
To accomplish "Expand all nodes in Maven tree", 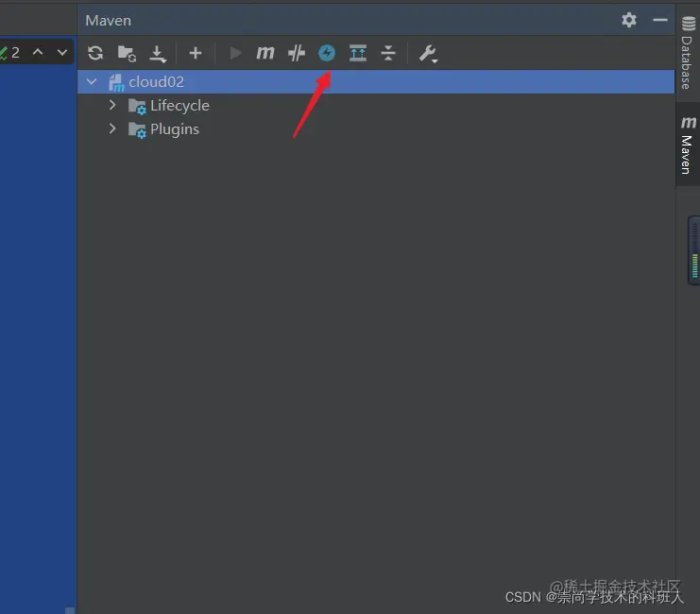I will [x=358, y=53].
